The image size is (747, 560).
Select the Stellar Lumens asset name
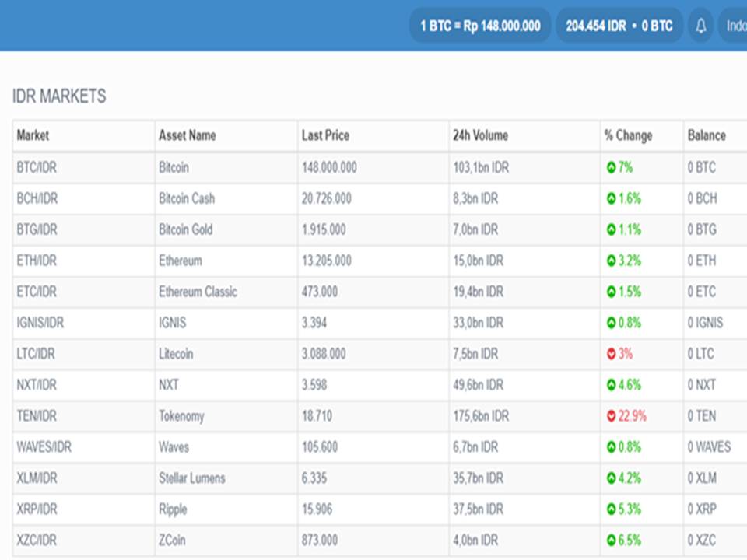192,478
